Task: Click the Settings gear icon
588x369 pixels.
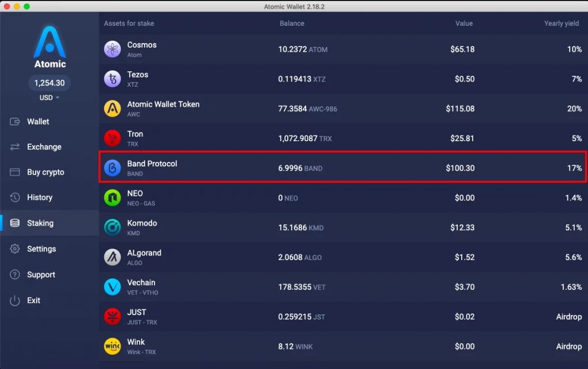Action: (x=14, y=248)
